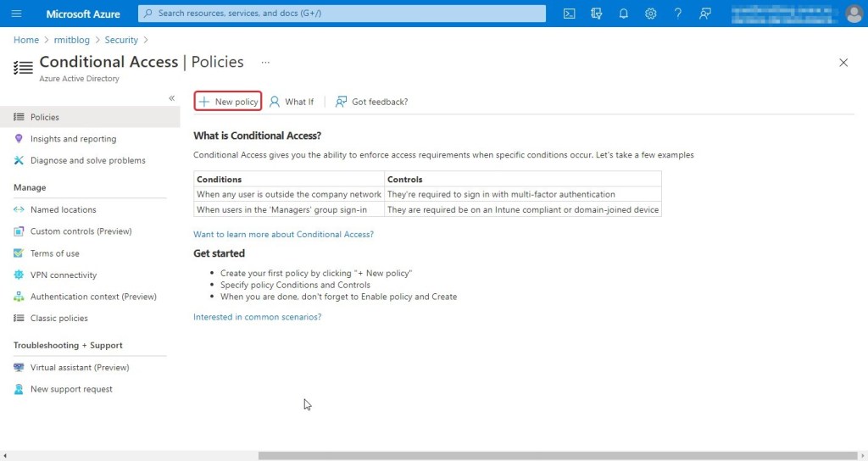Click Got feedback? in the toolbar

click(x=371, y=102)
